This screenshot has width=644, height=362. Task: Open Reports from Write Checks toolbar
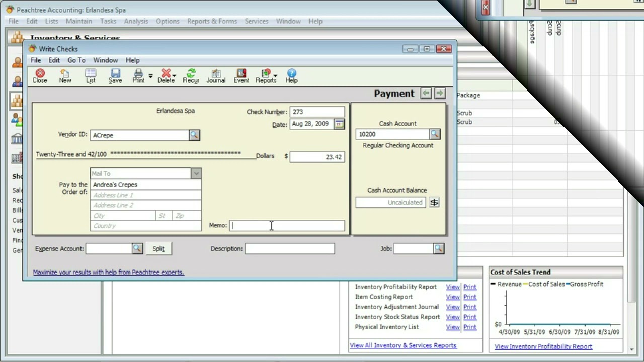266,76
